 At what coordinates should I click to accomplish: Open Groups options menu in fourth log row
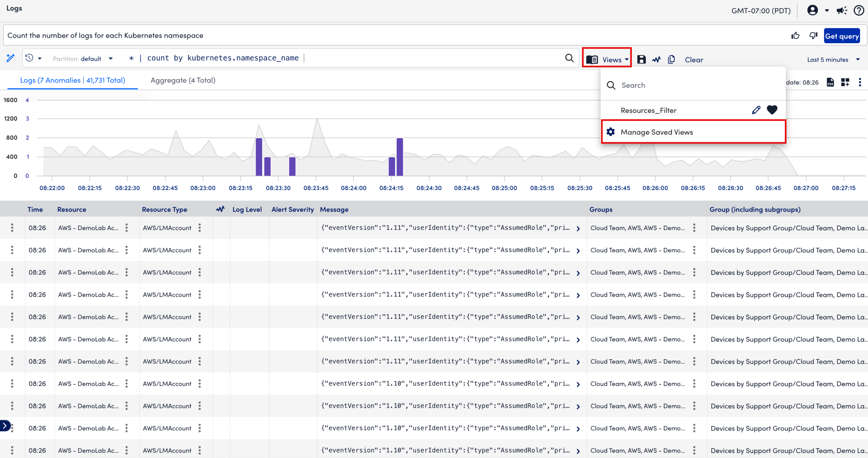[x=694, y=294]
